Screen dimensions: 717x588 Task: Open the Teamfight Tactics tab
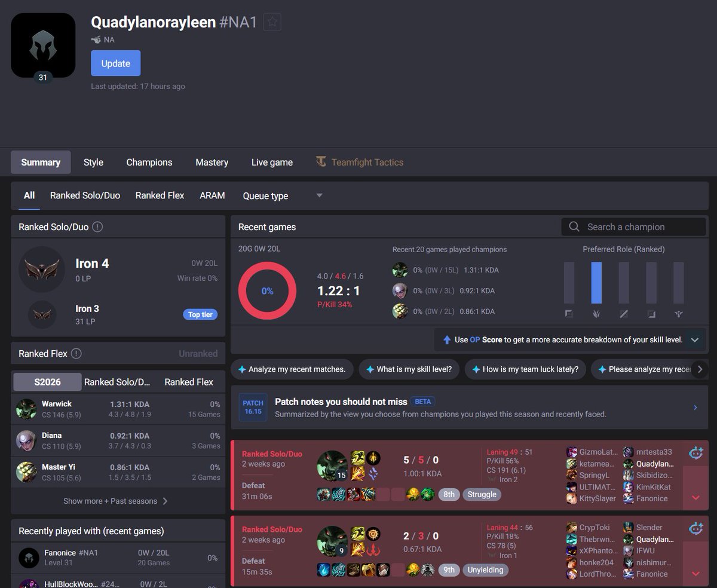tap(360, 162)
